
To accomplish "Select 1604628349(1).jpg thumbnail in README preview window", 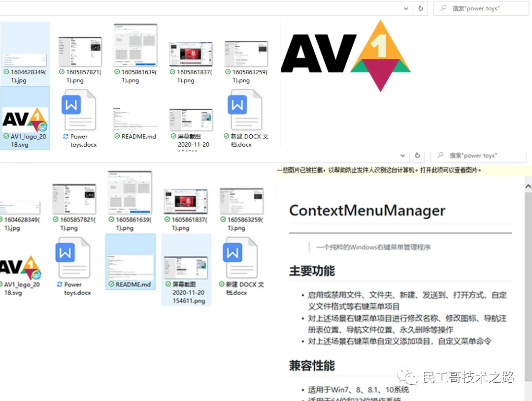I will (20, 208).
